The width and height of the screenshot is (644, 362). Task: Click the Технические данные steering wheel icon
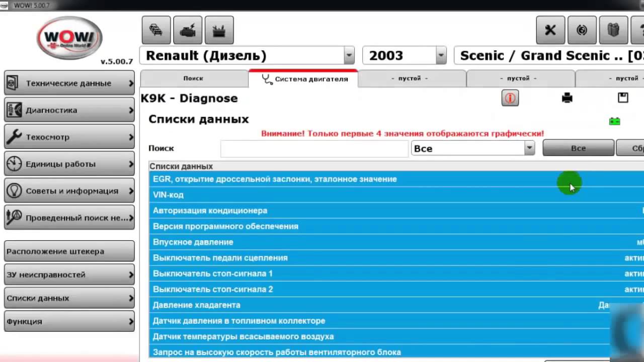point(13,83)
